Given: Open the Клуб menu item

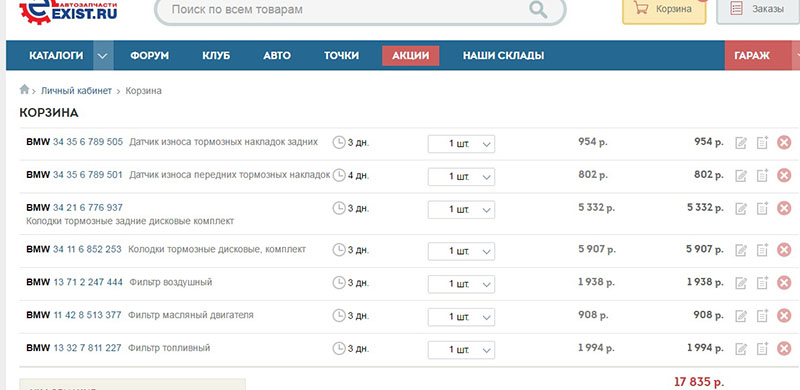Looking at the screenshot, I should (216, 56).
